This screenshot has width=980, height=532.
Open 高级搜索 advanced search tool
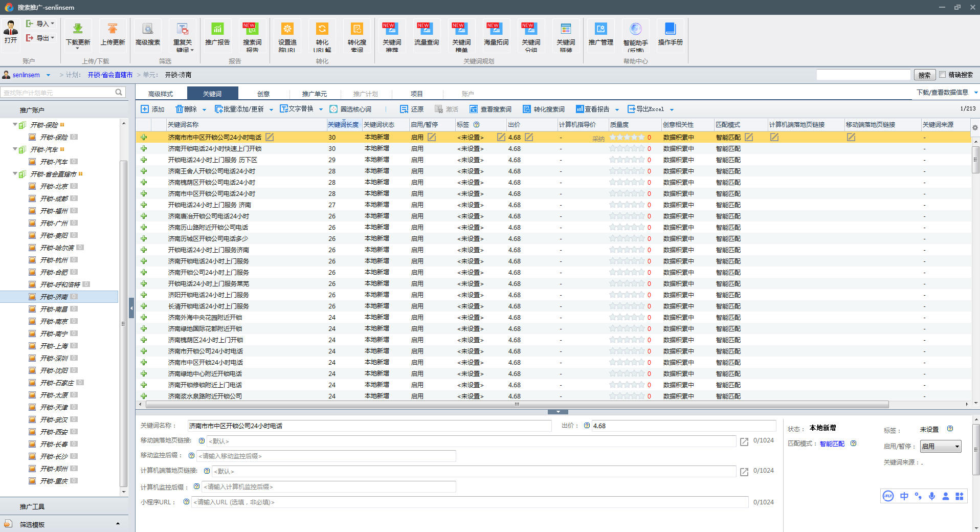tap(148, 29)
